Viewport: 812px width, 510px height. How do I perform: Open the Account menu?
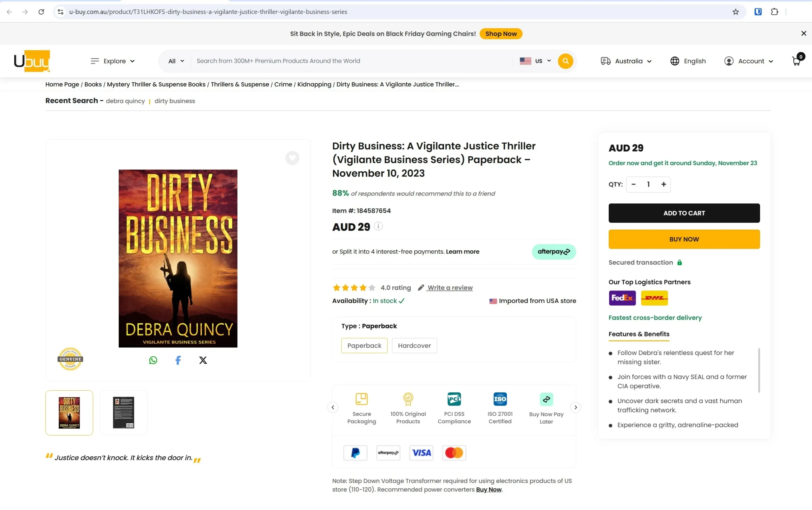[749, 61]
